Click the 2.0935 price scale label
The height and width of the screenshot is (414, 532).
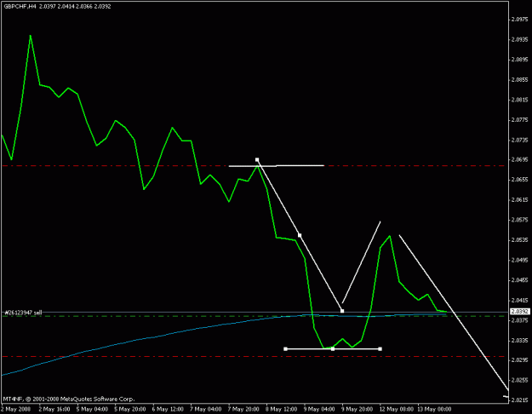coord(520,39)
